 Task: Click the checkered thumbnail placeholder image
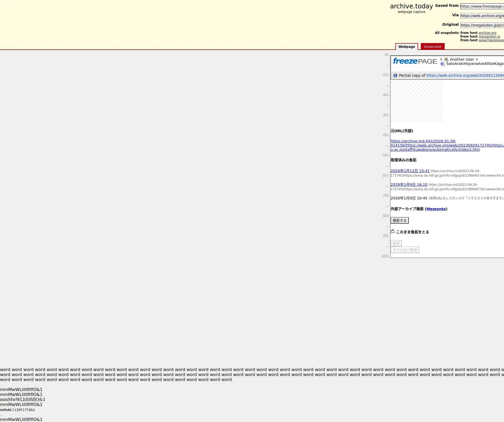(417, 101)
